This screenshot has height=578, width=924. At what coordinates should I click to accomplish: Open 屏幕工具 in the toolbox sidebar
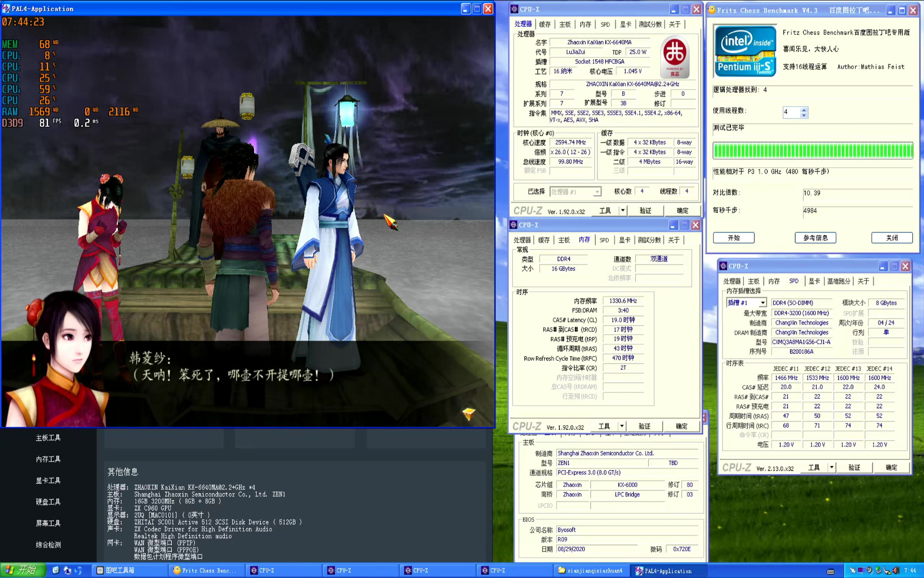pyautogui.click(x=48, y=523)
